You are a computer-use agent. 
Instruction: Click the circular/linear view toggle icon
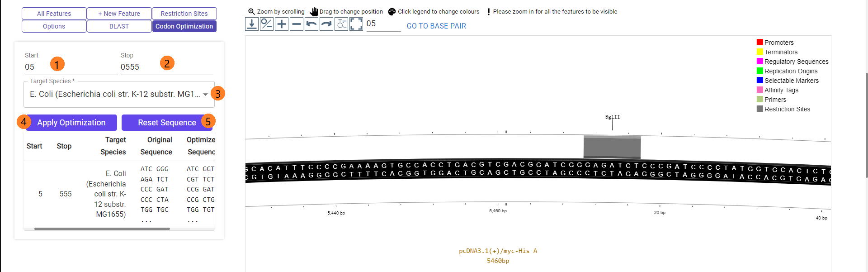pos(341,24)
